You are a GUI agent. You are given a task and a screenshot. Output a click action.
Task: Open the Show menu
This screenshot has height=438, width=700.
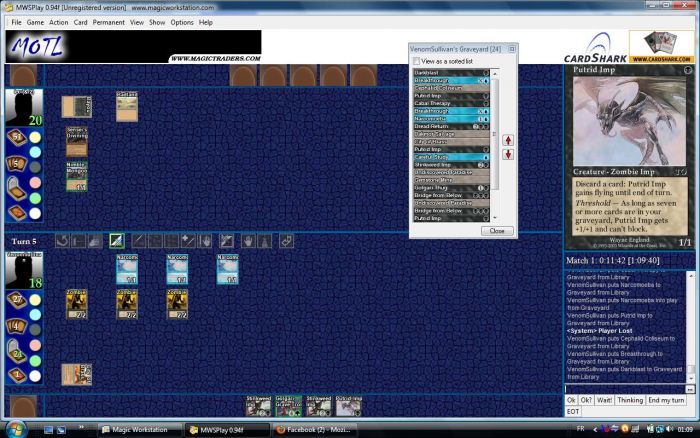click(157, 22)
